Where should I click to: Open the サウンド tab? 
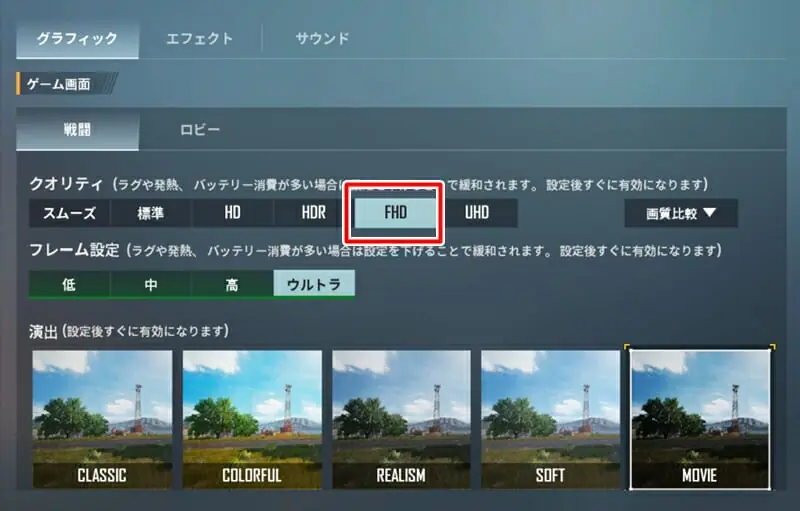click(x=322, y=39)
